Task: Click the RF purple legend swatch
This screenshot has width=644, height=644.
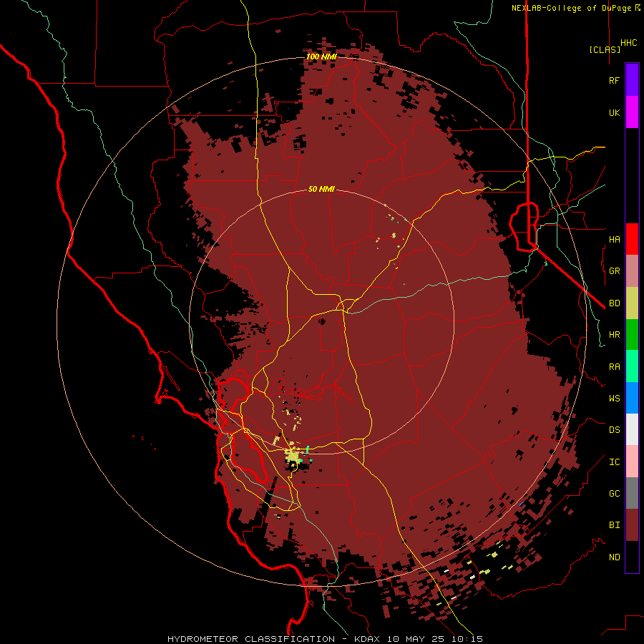Action: (x=632, y=80)
